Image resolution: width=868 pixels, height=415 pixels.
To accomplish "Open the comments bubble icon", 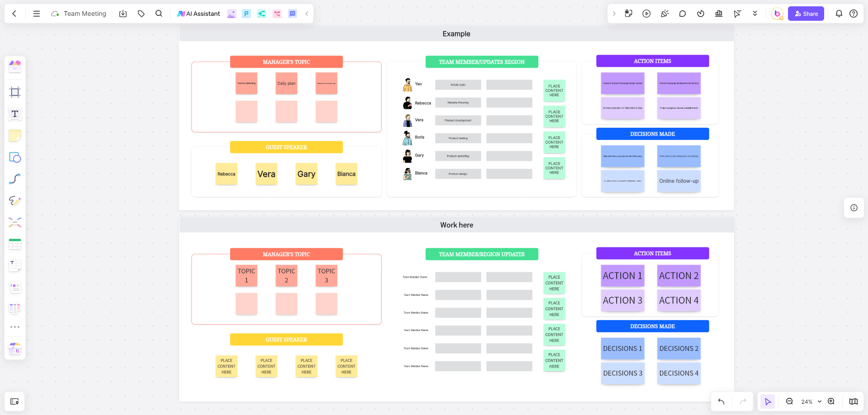I will [x=683, y=14].
